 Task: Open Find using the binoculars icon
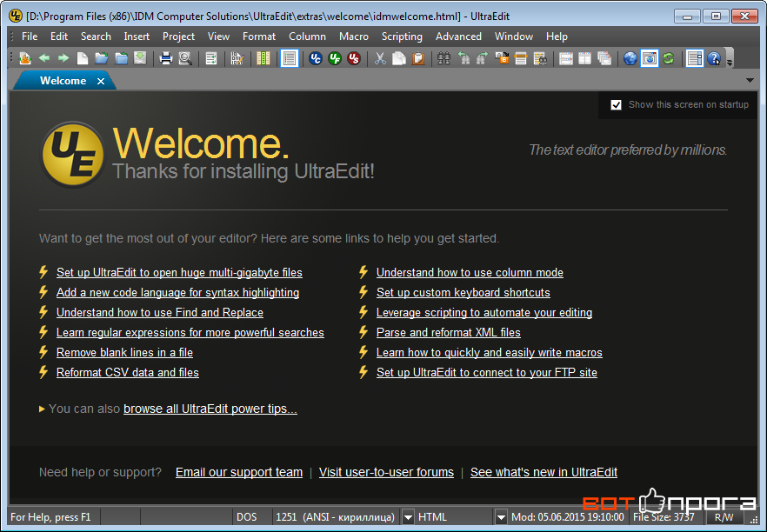tap(444, 59)
